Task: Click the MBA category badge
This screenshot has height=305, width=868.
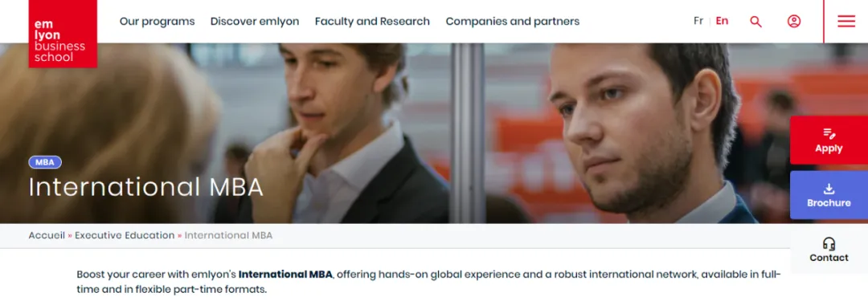Action: [45, 162]
